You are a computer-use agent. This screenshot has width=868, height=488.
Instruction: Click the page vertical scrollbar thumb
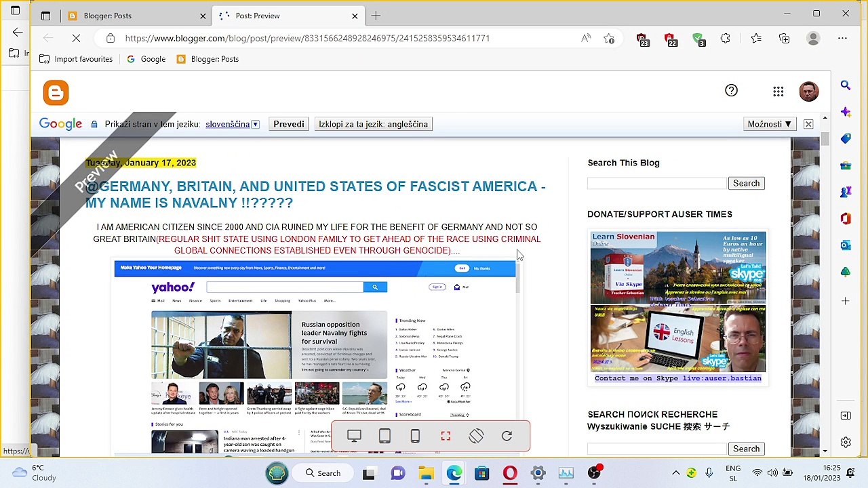(x=825, y=139)
